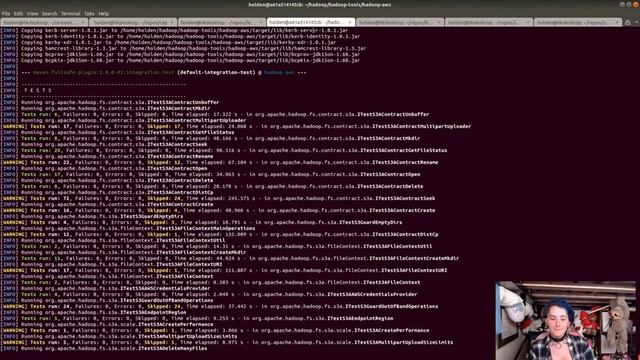The image size is (640, 360).
Task: Click the Running ITestS3AAWSCredentialsProvider line
Action: [x=106, y=288]
